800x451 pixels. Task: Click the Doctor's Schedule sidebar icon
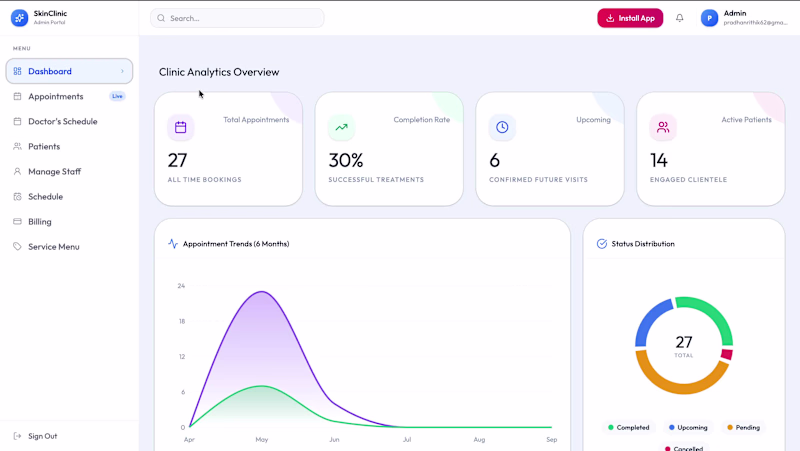(17, 121)
